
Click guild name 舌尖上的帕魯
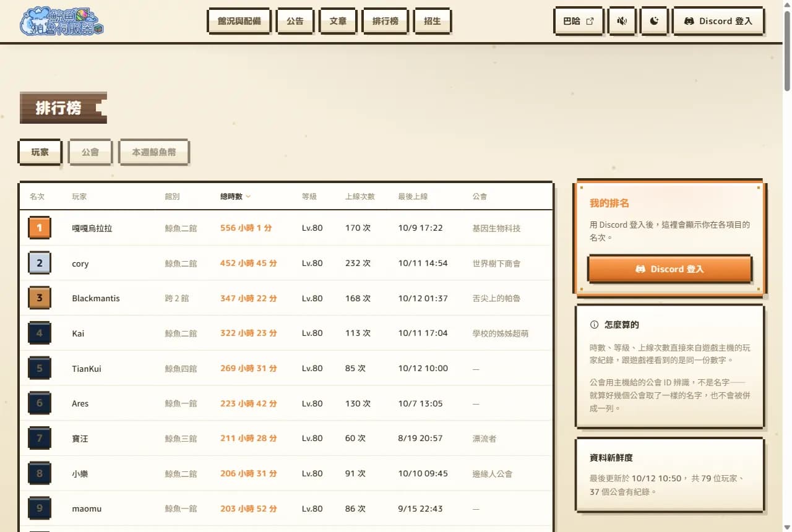(x=496, y=298)
